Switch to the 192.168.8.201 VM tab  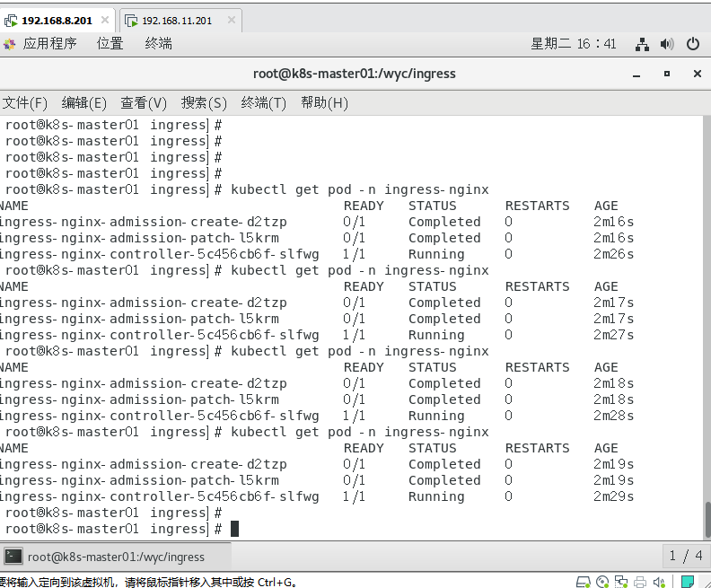tap(57, 21)
